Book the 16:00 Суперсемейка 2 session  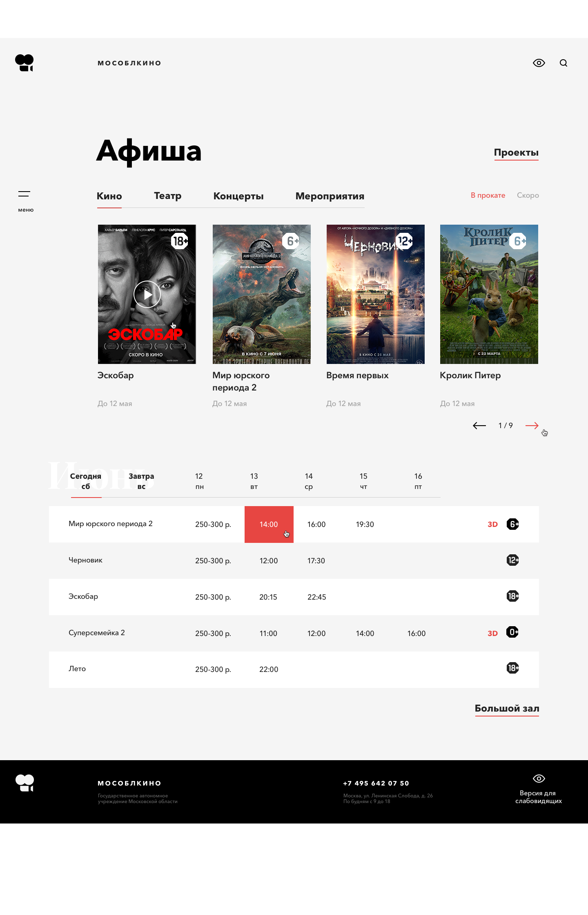point(416,634)
